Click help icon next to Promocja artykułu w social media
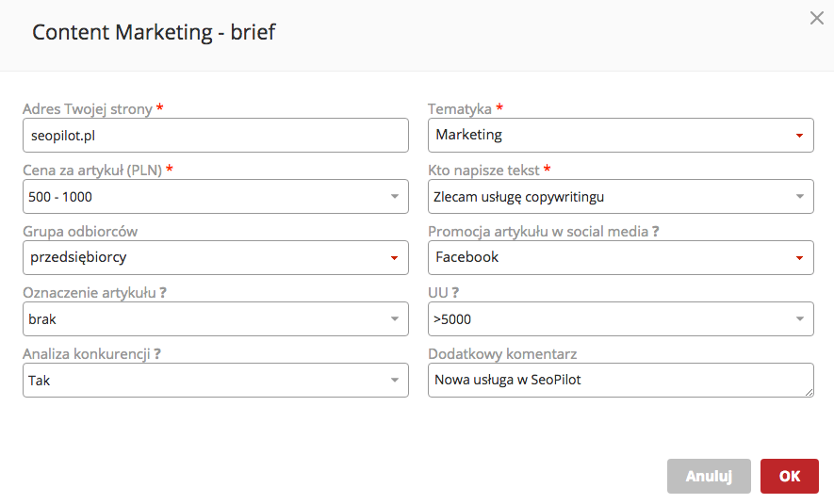The width and height of the screenshot is (834, 504). [654, 232]
